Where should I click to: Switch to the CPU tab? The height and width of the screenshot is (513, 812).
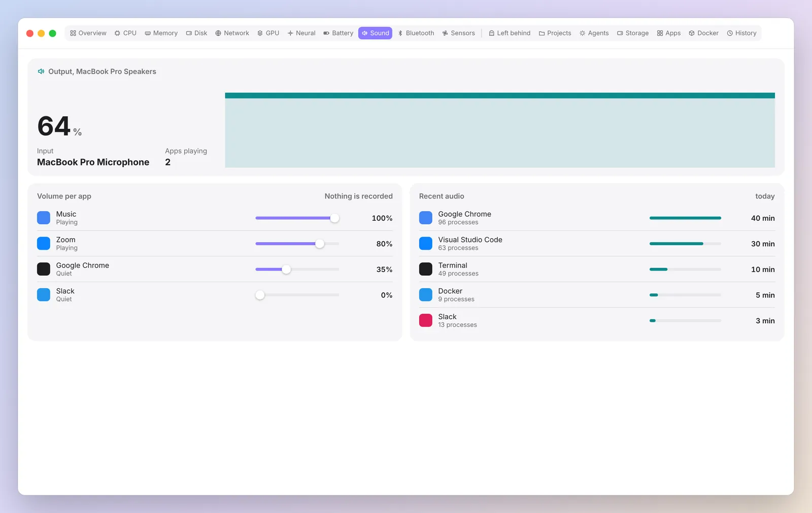(x=125, y=33)
